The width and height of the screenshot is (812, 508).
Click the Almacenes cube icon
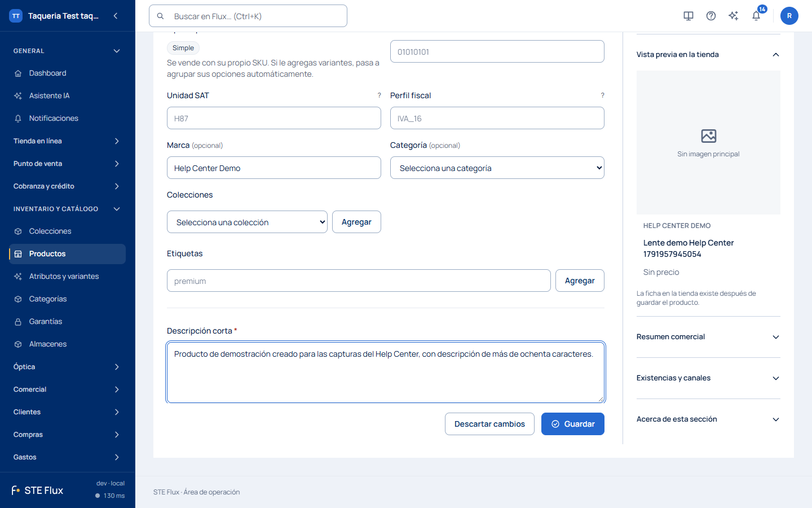(x=18, y=344)
